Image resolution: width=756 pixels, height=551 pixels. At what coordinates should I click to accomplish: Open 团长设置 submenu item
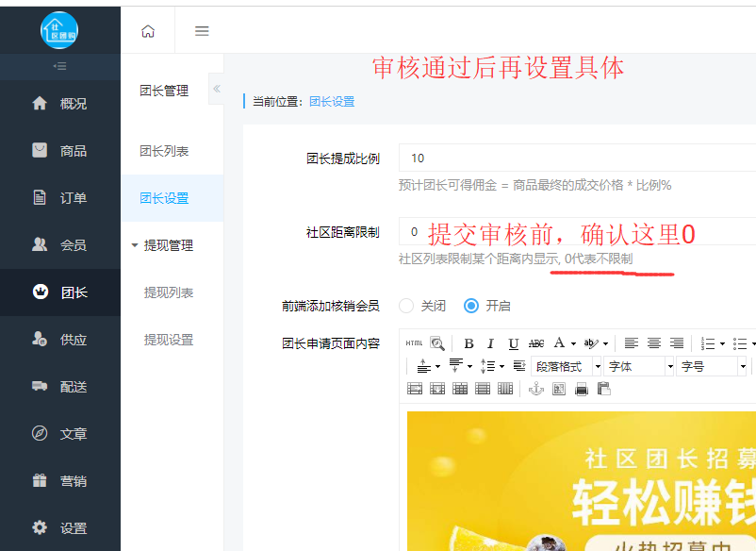[x=173, y=198]
